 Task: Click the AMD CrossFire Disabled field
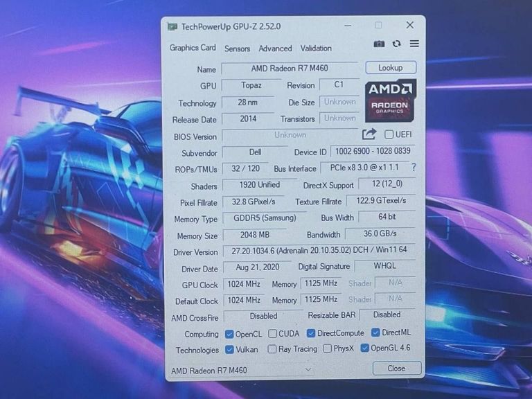tap(263, 316)
